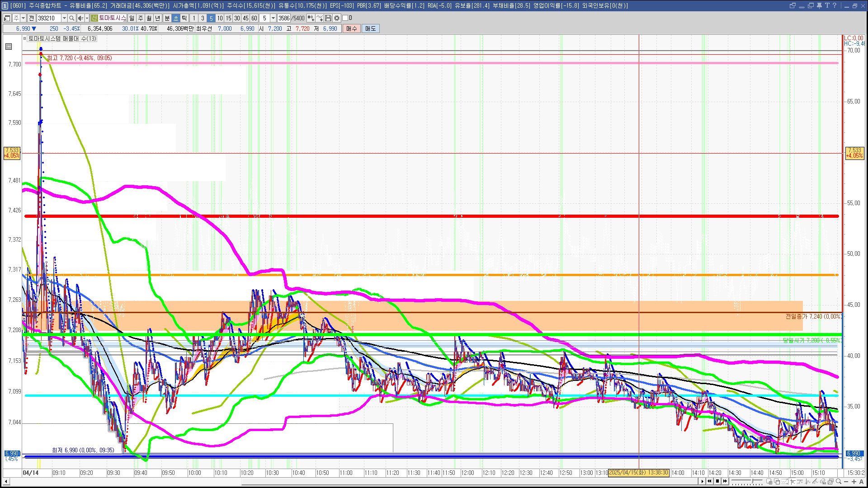Switch to 일 (daily) chart period
The height and width of the screenshot is (488, 868).
pos(132,18)
